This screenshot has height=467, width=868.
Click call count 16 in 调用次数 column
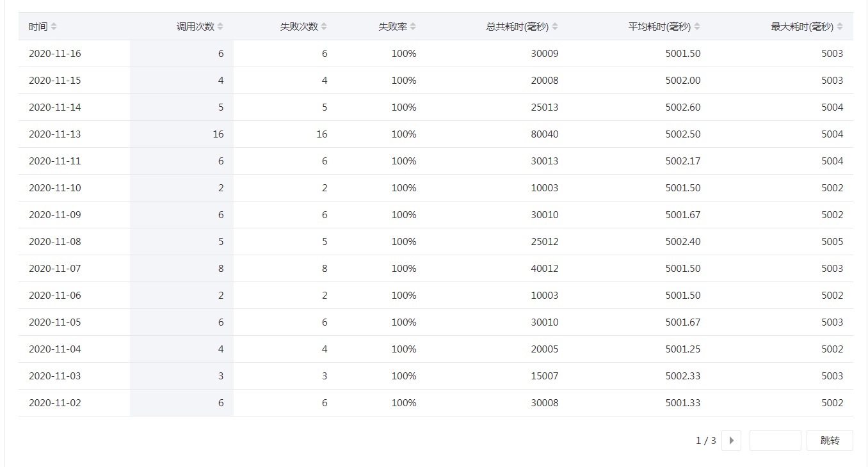click(218, 134)
